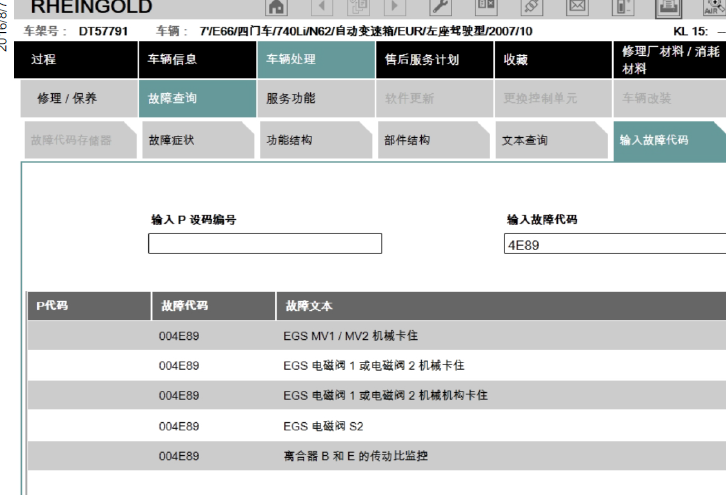726x495 pixels.
Task: Open the page history copy icon
Action: point(358,6)
